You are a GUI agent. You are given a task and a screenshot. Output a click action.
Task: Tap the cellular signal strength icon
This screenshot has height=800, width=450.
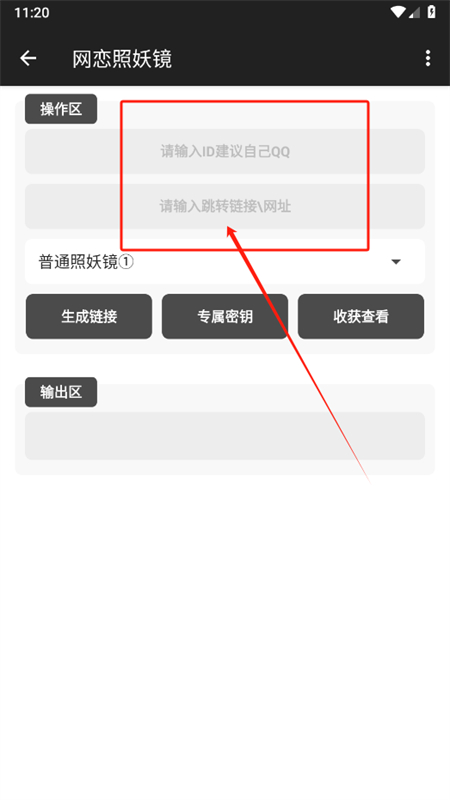pos(414,12)
